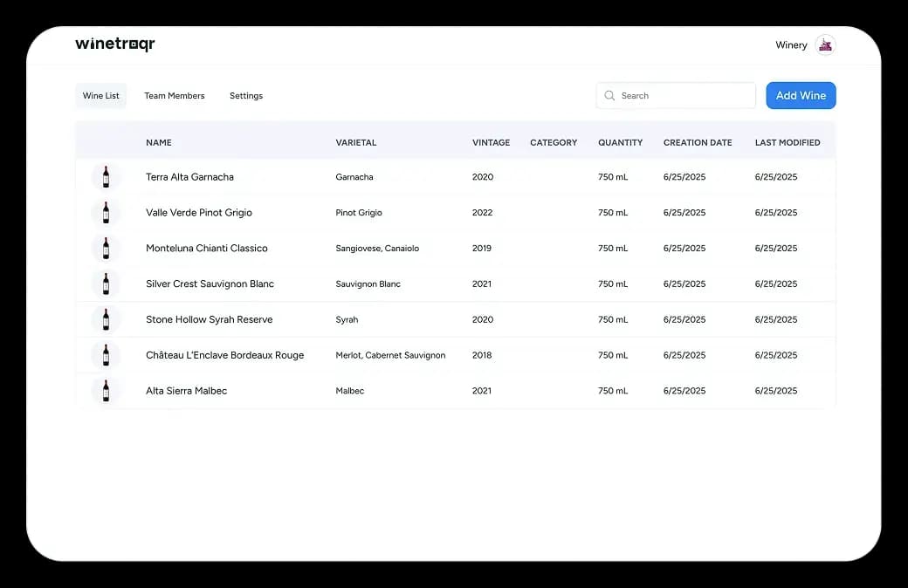Click the Silver Crest Sauvignon Blanc bottle icon
Screen dimensions: 908x588
pos(105,284)
